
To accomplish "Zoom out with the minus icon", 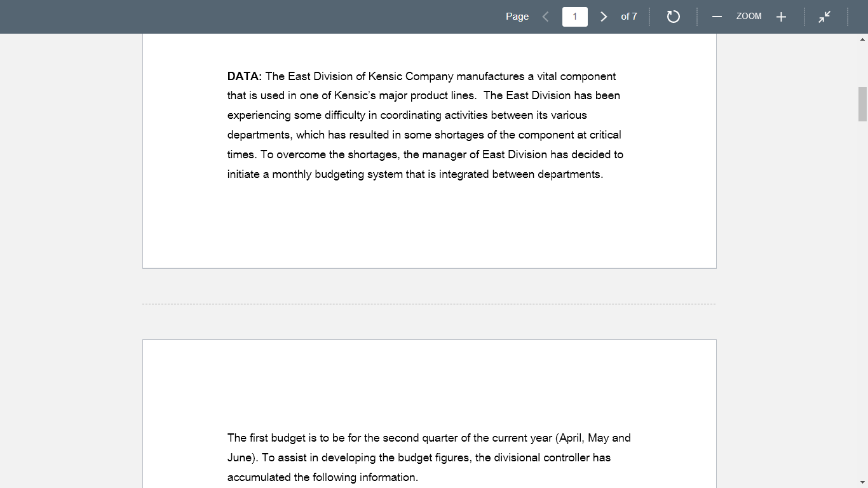I will 717,17.
